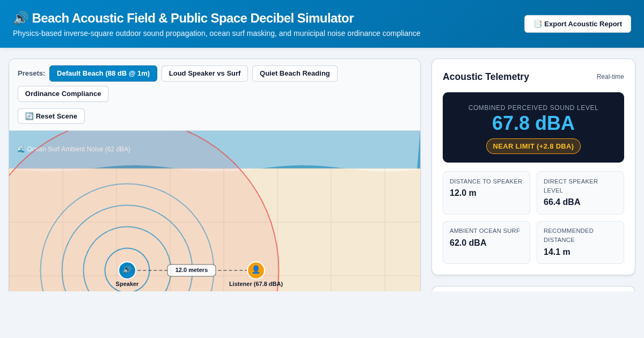Click the Combined Perceived Sound Level caption

coord(533,108)
